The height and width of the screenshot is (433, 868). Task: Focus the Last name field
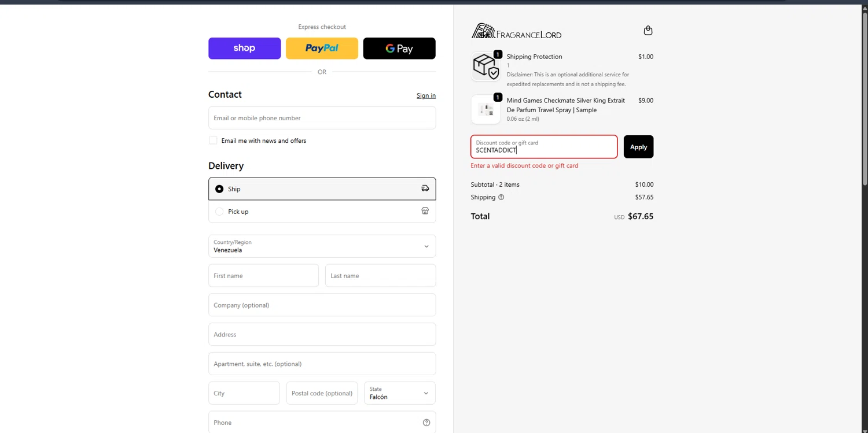[380, 276]
